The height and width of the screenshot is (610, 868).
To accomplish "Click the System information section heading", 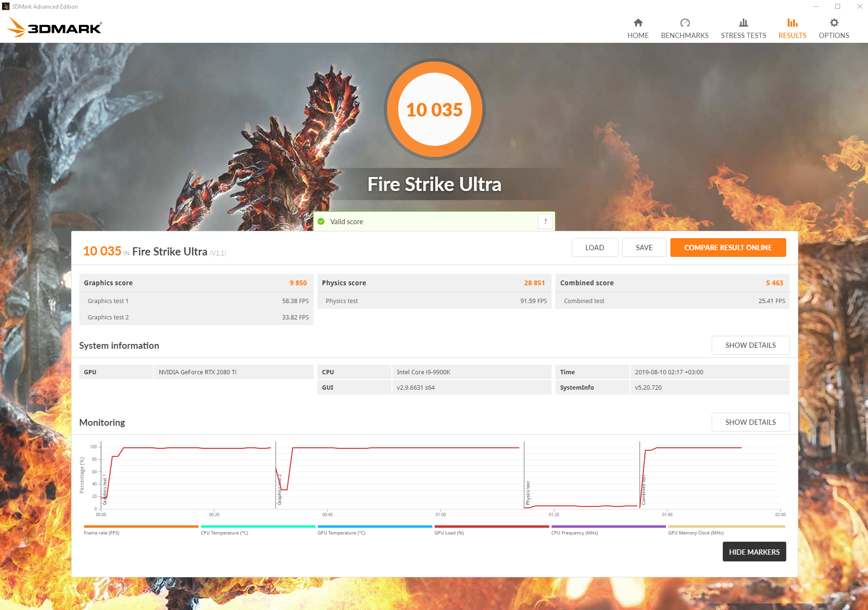I will click(x=119, y=346).
